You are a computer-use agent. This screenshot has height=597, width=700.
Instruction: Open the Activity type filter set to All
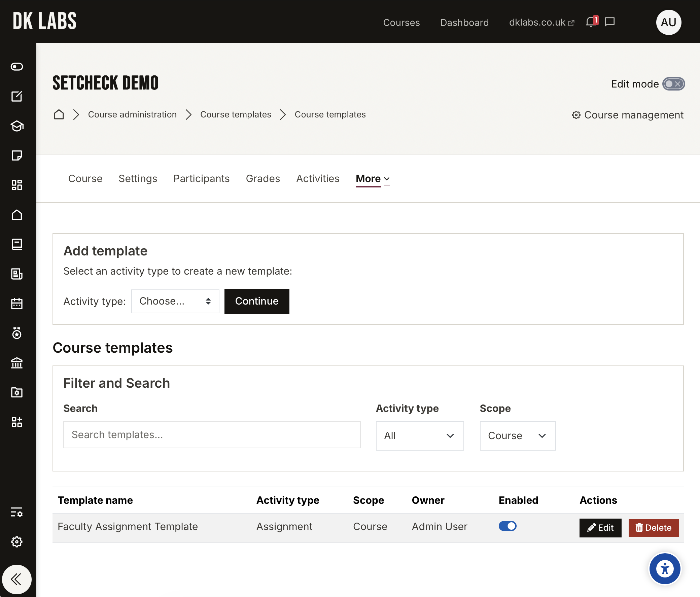pyautogui.click(x=420, y=435)
